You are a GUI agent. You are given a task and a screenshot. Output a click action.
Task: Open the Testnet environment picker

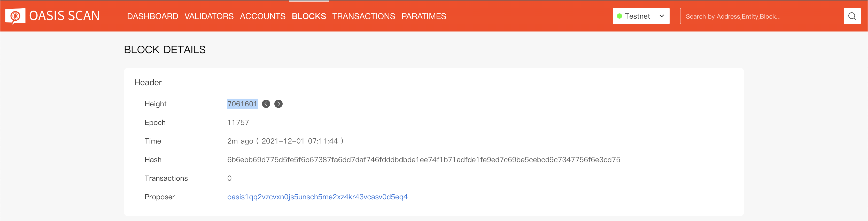tap(640, 16)
